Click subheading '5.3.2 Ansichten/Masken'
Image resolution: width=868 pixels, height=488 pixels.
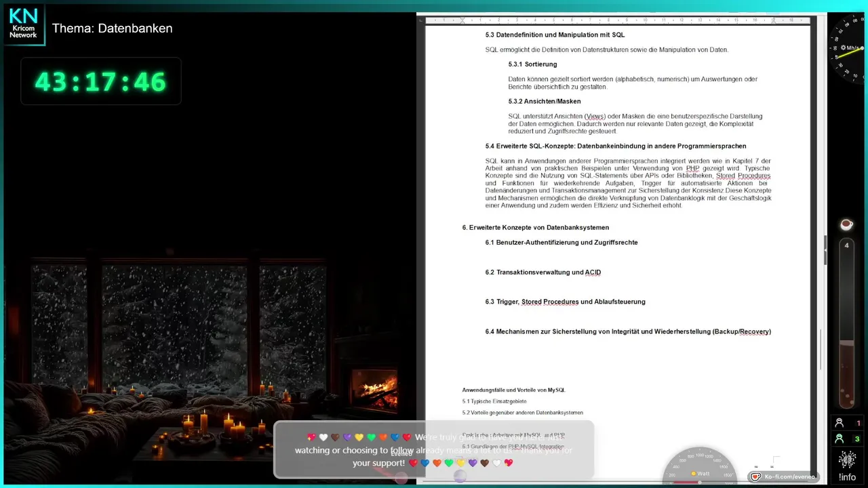point(545,102)
